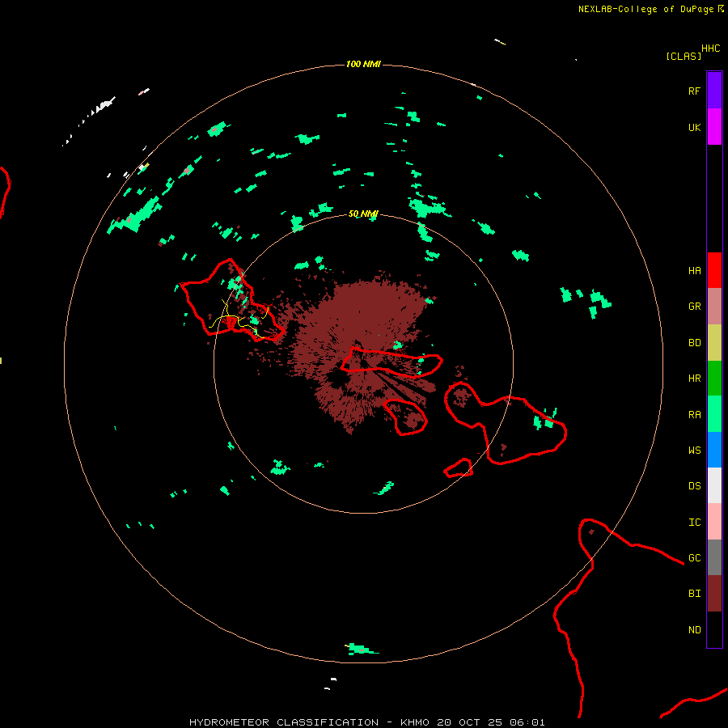Click the IC legend label
The height and width of the screenshot is (728, 728).
(x=694, y=523)
